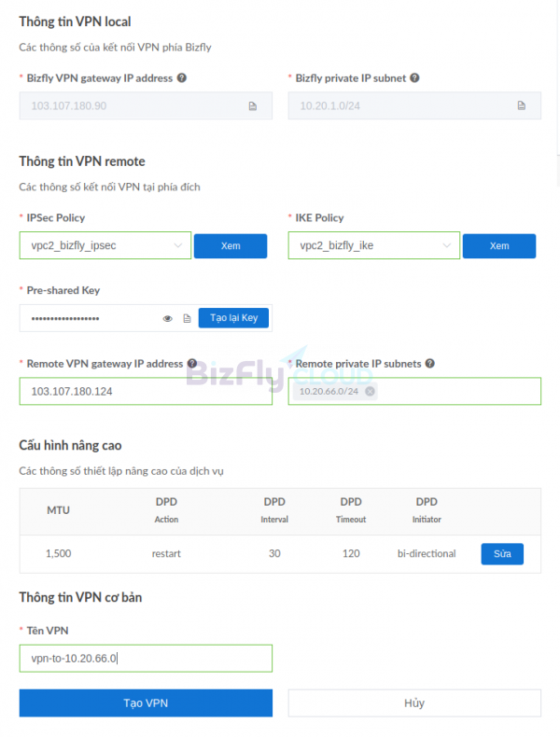Copy the Bizfly VPN gateway IP address
Image resolution: width=560 pixels, height=737 pixels.
click(x=253, y=105)
